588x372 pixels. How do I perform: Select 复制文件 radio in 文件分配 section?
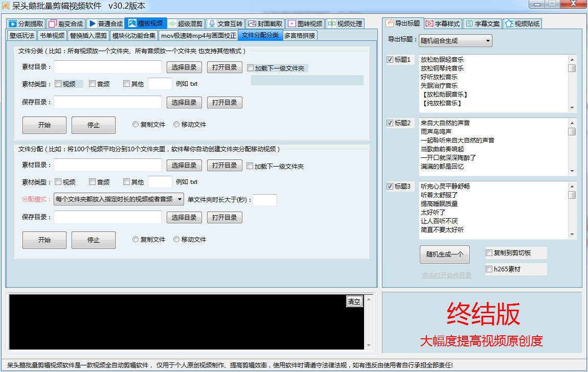pyautogui.click(x=135, y=239)
